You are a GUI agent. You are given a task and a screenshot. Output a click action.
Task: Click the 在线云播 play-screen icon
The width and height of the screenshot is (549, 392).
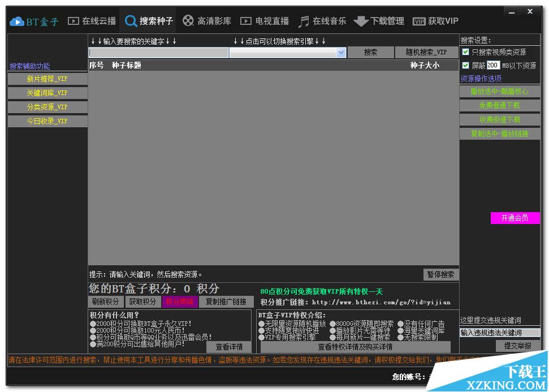tap(73, 21)
